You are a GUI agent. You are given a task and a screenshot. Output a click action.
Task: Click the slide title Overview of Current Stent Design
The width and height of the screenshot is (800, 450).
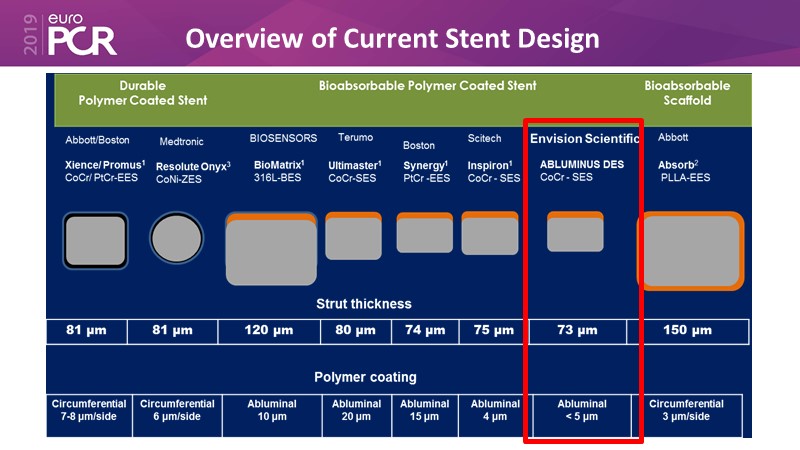click(x=393, y=38)
